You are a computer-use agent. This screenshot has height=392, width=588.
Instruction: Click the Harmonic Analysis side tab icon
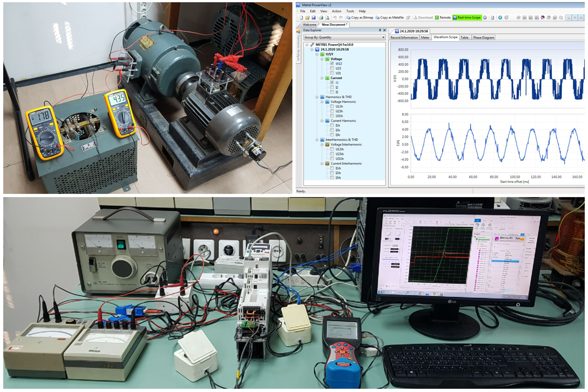(298, 32)
